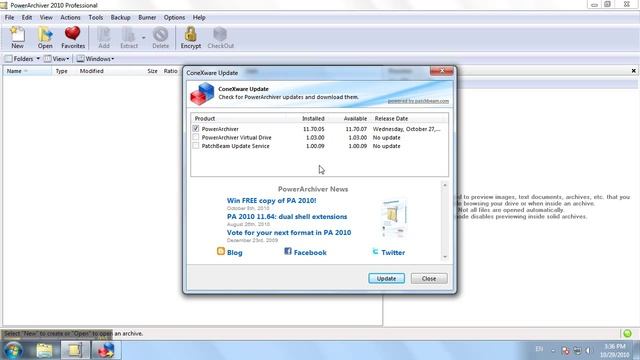The width and height of the screenshot is (640, 360).
Task: Open the Folders dropdown
Action: click(22, 59)
